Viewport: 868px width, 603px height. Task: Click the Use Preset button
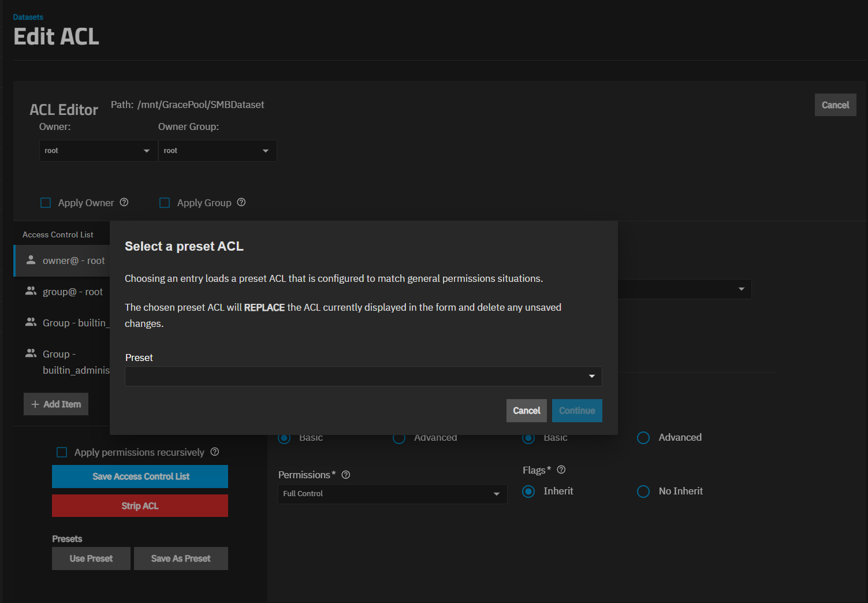tap(91, 559)
